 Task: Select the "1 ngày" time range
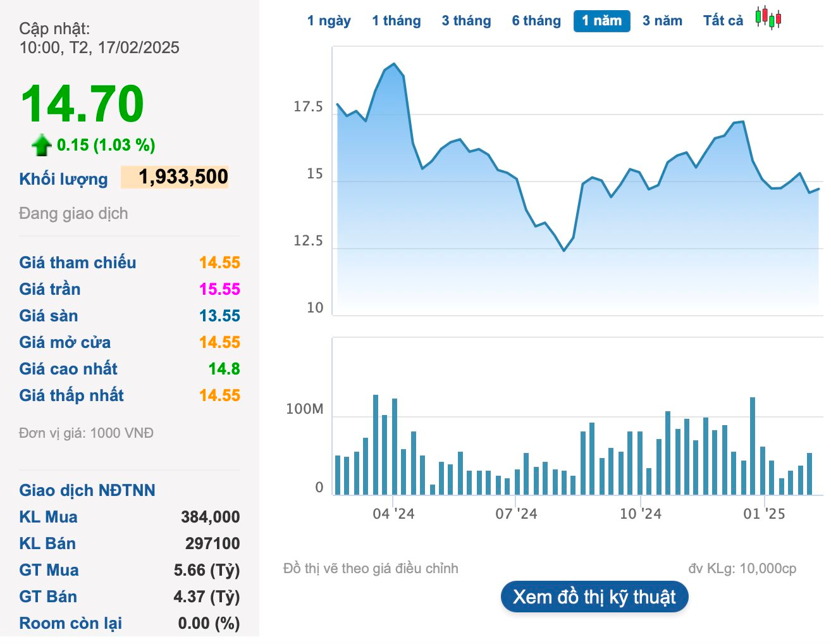[329, 20]
